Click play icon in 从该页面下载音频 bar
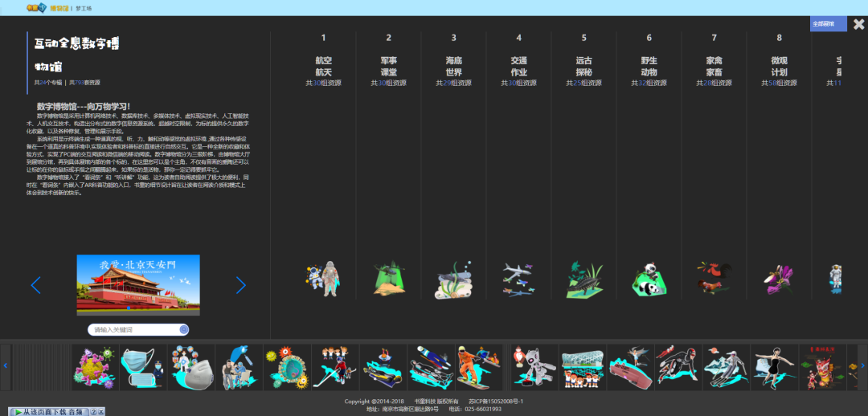This screenshot has height=416, width=868. [18, 412]
